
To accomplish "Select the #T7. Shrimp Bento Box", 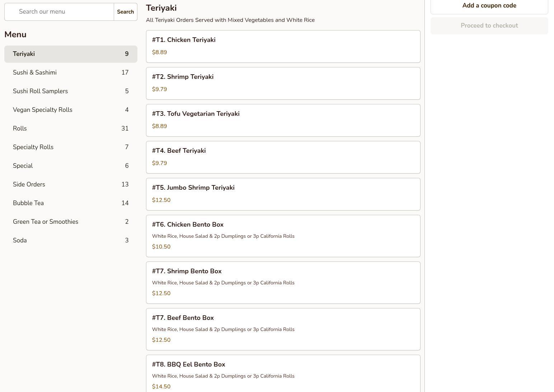I will click(x=283, y=283).
